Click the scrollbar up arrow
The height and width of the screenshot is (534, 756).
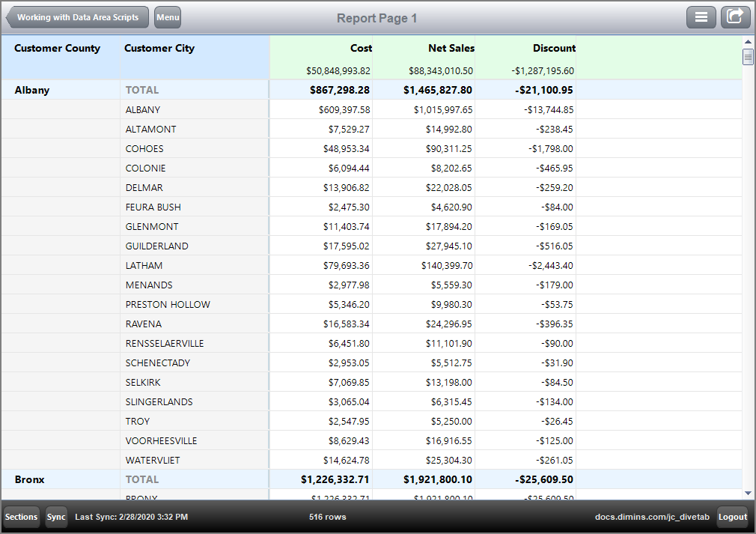tap(746, 42)
